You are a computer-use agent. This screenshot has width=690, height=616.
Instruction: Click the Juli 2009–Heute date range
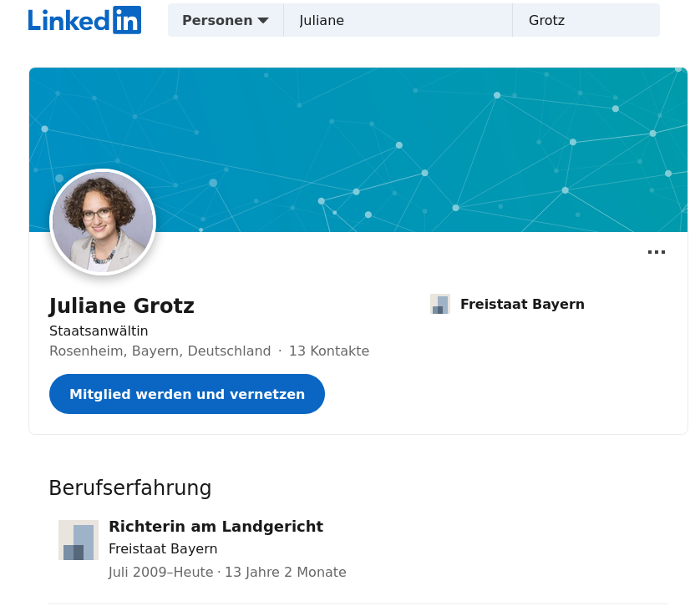161,572
